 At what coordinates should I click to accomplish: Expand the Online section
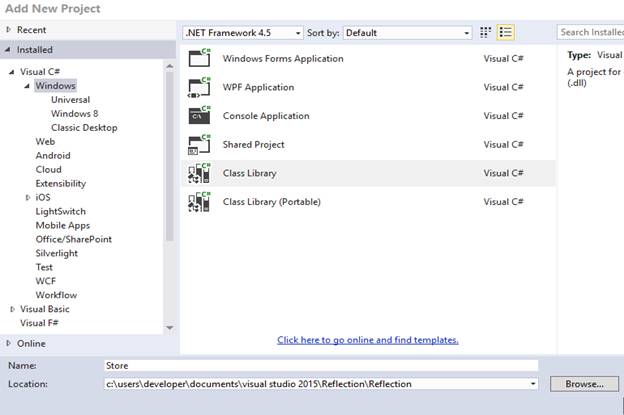(x=8, y=343)
